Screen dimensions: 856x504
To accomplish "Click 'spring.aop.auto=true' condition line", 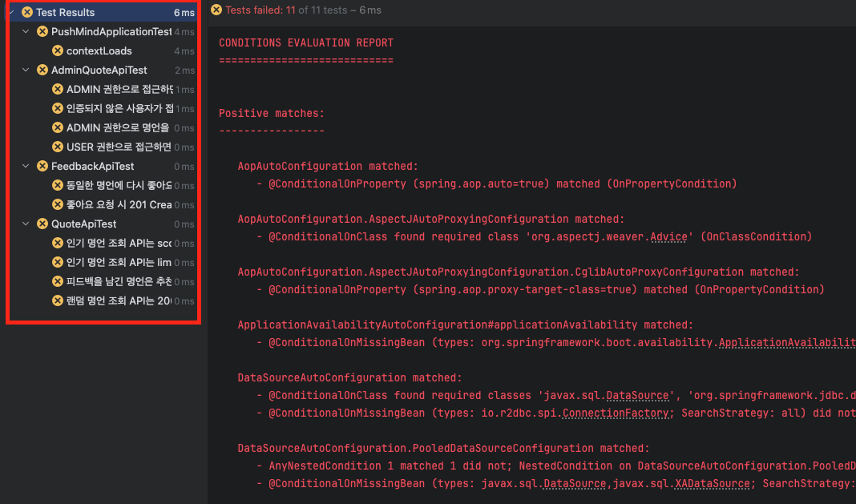I will [497, 183].
